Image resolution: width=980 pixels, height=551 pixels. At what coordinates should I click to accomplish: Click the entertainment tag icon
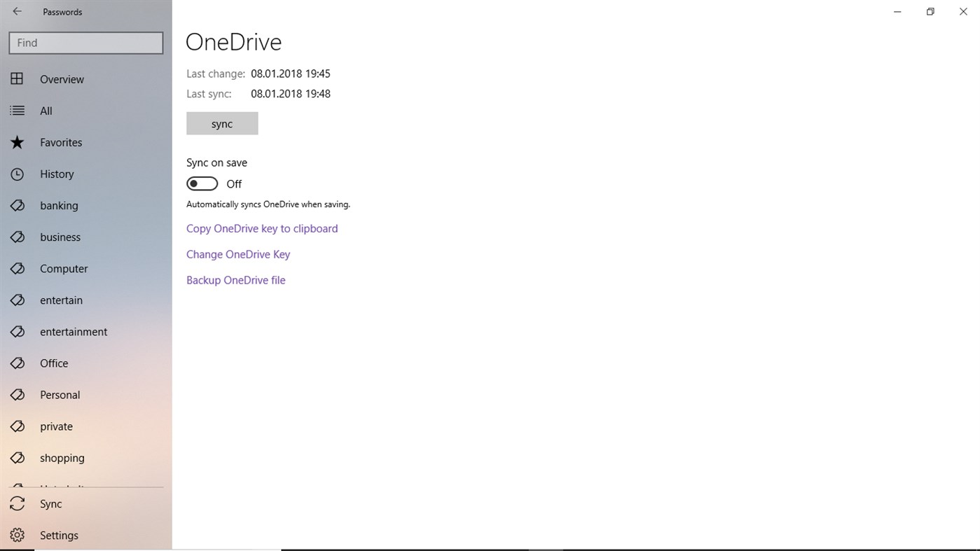click(17, 331)
